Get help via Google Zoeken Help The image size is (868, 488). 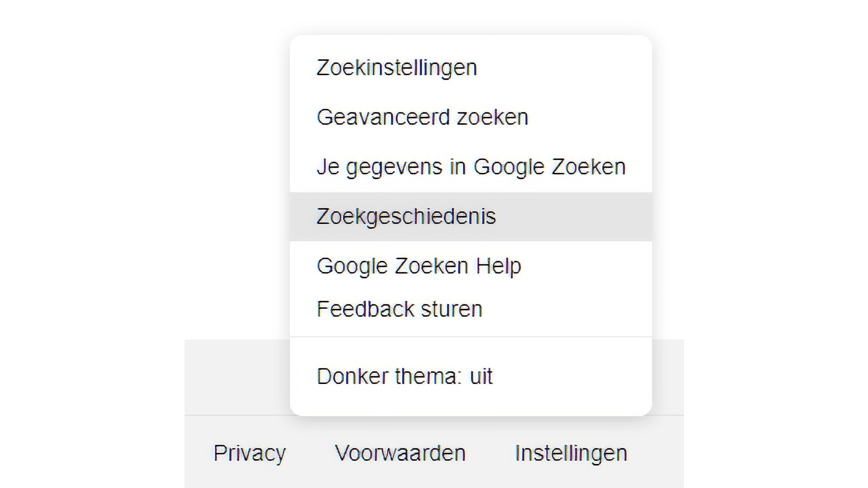(x=419, y=266)
